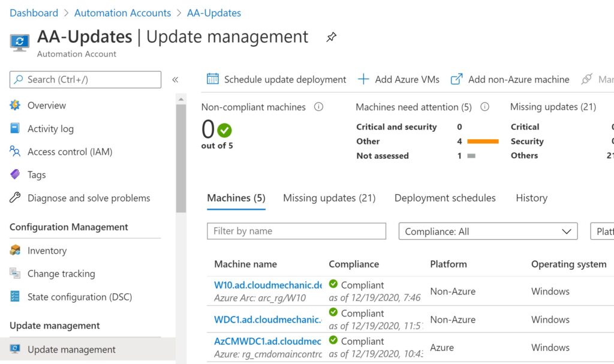Sort by Operating system column header
Image resolution: width=614 pixels, height=364 pixels.
[x=568, y=264]
